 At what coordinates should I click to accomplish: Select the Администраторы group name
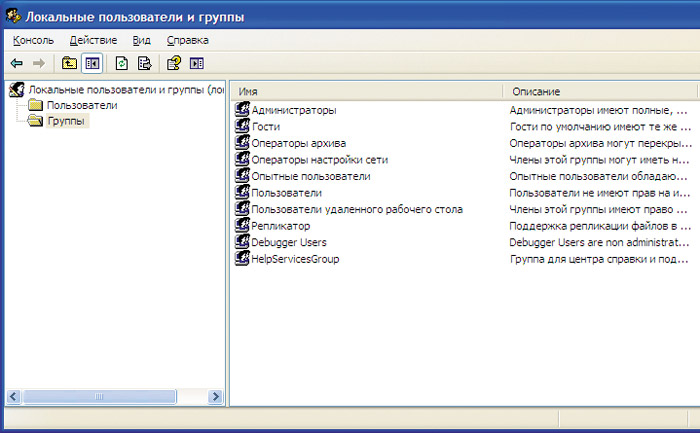tap(294, 110)
